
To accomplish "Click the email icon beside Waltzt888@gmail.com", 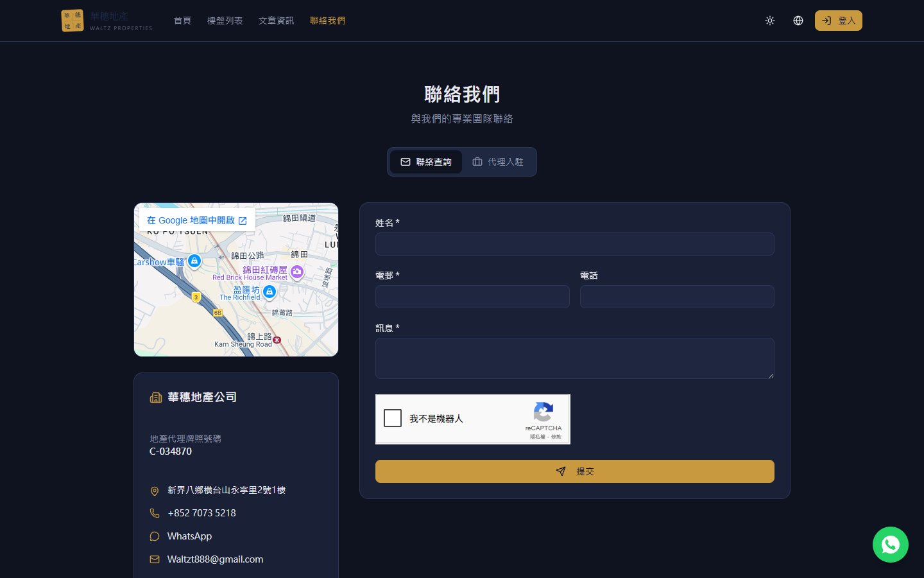I will pos(155,559).
